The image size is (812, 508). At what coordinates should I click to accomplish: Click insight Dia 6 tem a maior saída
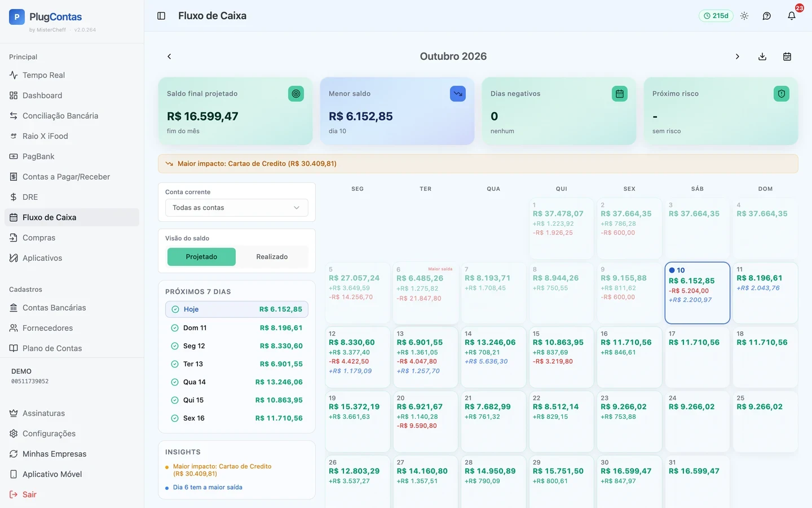(x=208, y=487)
